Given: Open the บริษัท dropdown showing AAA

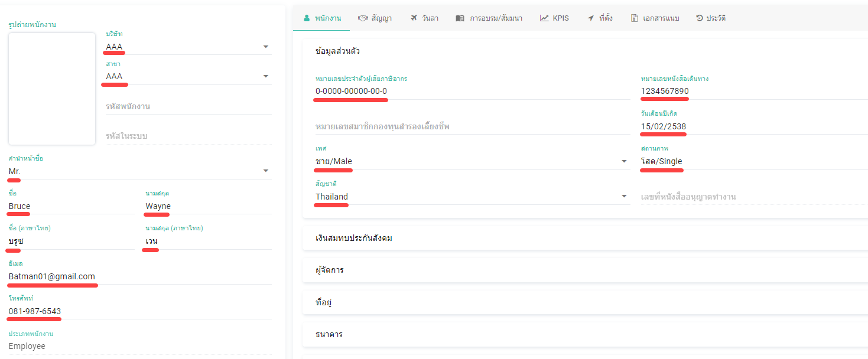Looking at the screenshot, I should [188, 47].
